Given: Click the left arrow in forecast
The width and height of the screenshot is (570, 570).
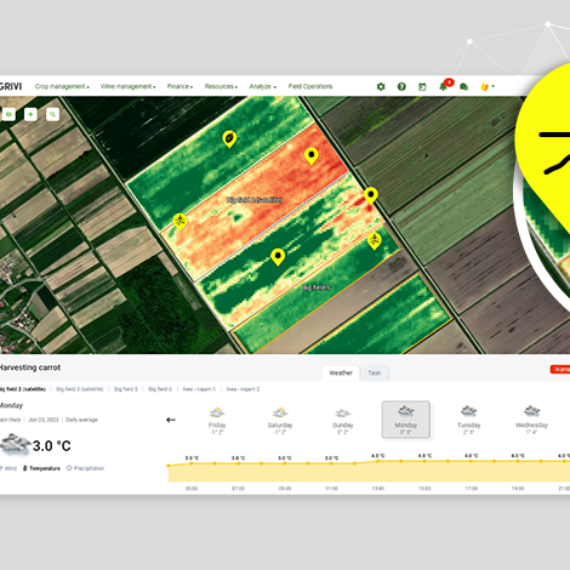Looking at the screenshot, I should point(171,420).
